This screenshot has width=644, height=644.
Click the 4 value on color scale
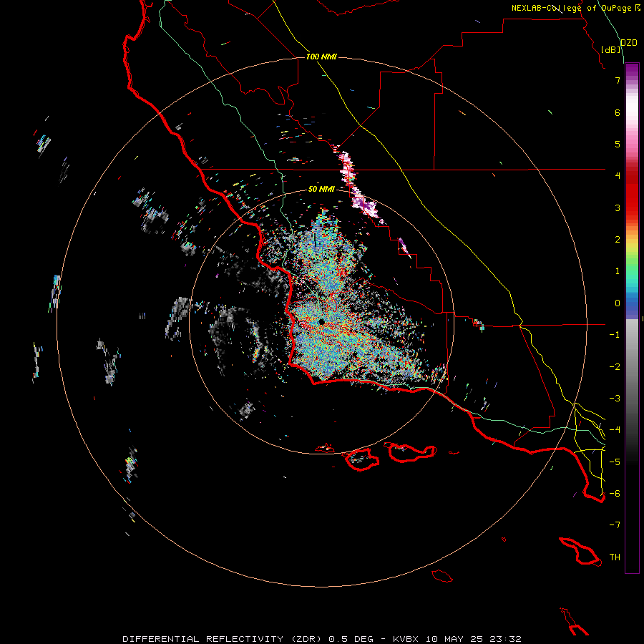click(x=618, y=176)
